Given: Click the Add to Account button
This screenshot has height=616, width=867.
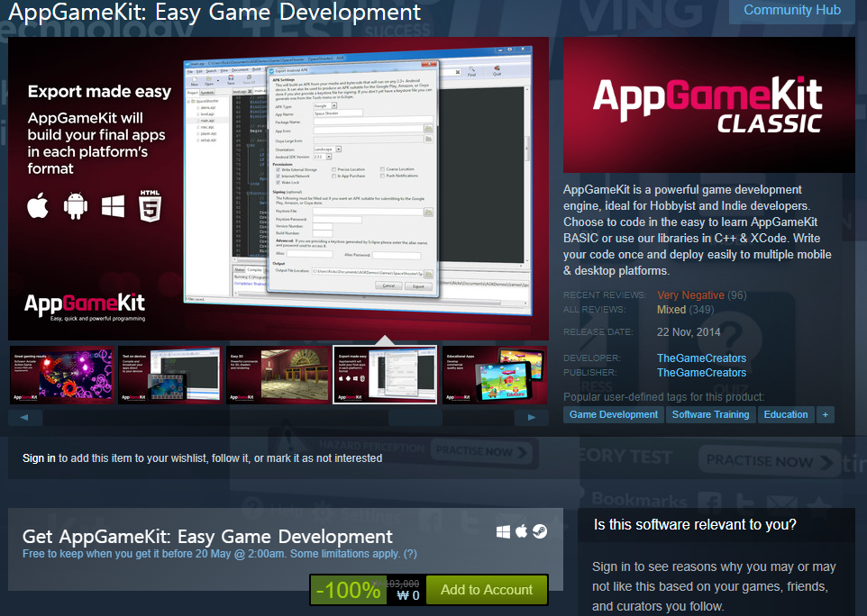Looking at the screenshot, I should click(487, 590).
